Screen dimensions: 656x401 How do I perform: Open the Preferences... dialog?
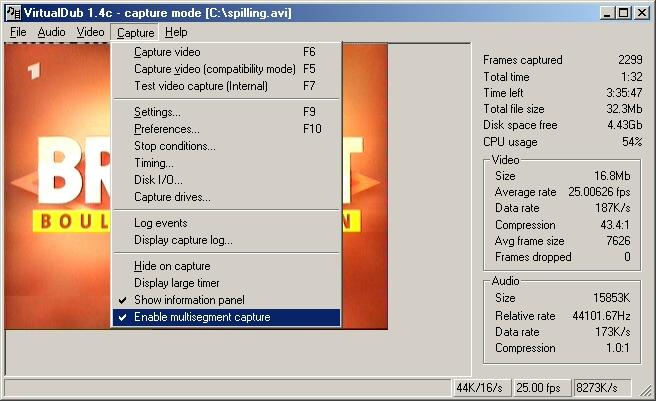coord(166,129)
